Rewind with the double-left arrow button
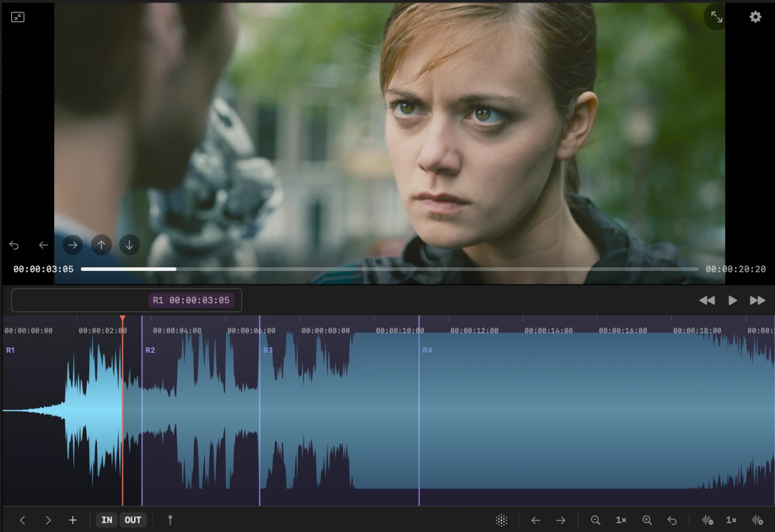This screenshot has height=532, width=775. pyautogui.click(x=707, y=300)
